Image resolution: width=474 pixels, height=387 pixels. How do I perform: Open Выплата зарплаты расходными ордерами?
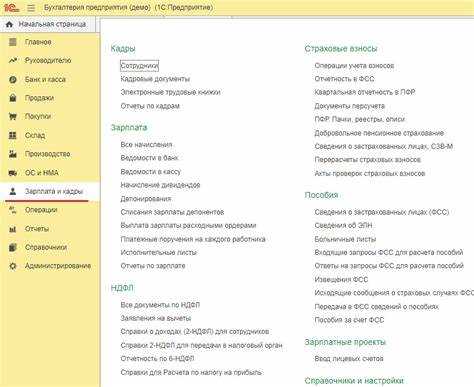[x=188, y=225]
